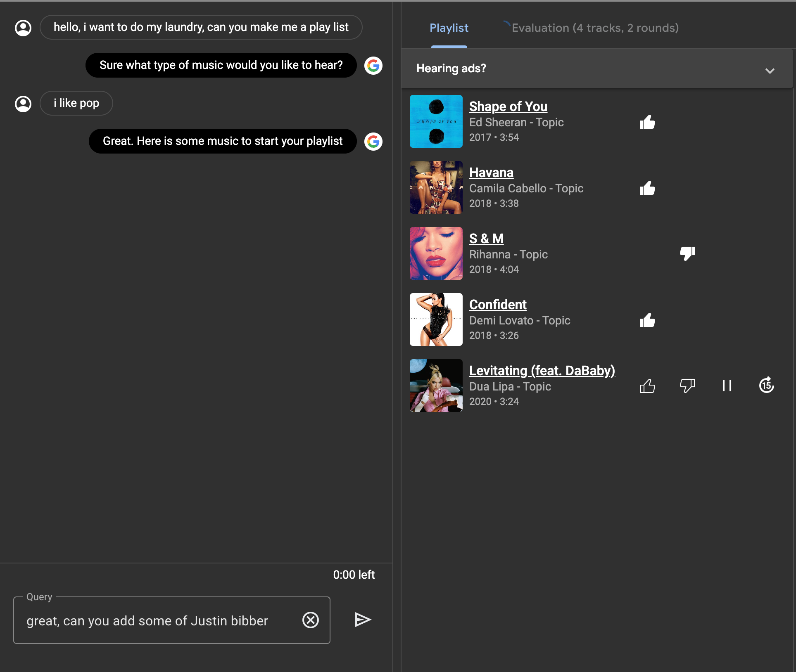Click the Google logo beside the music type question

coord(373,66)
